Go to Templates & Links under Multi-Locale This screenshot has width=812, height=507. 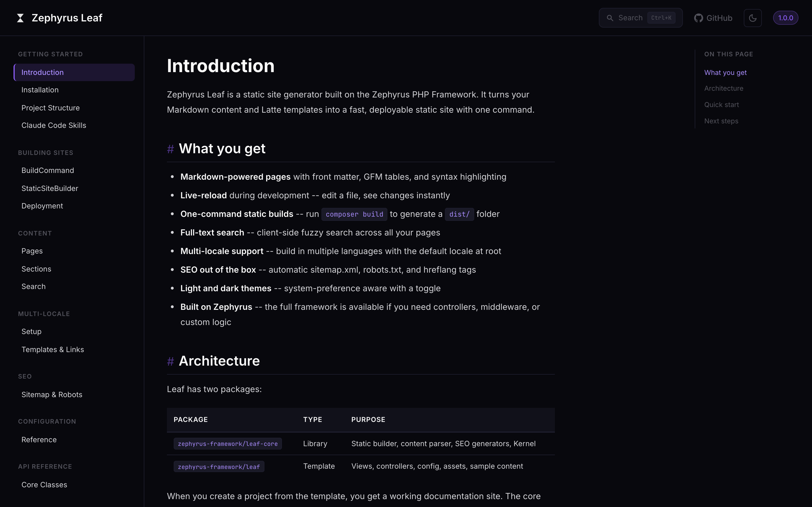53,349
